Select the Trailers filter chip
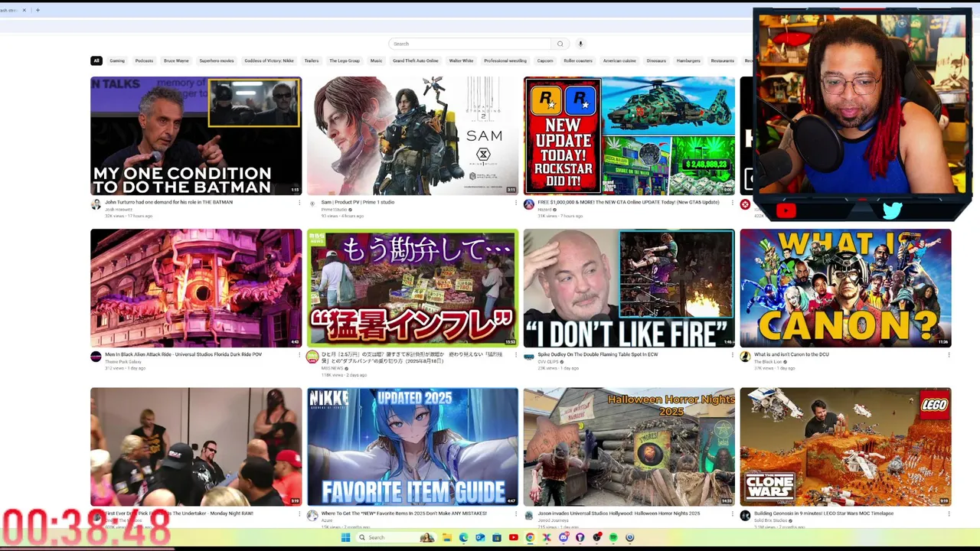The height and width of the screenshot is (551, 980). point(312,60)
